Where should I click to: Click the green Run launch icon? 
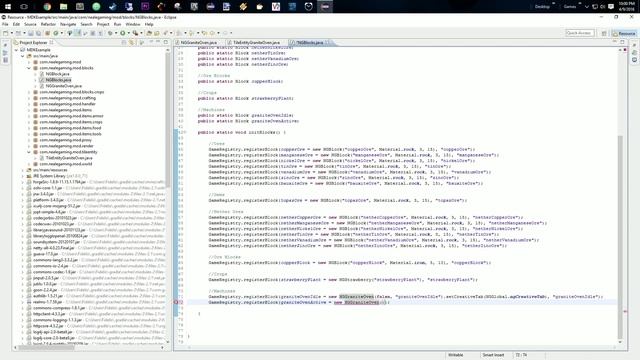click(122, 33)
